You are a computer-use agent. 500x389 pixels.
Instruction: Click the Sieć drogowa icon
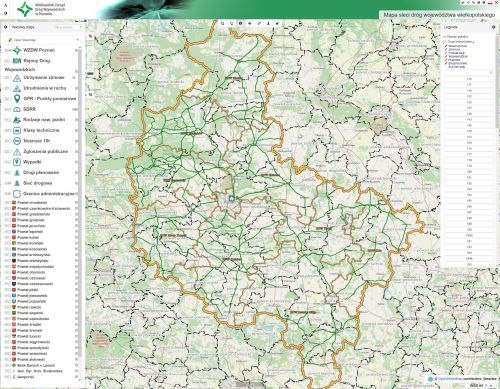17,183
